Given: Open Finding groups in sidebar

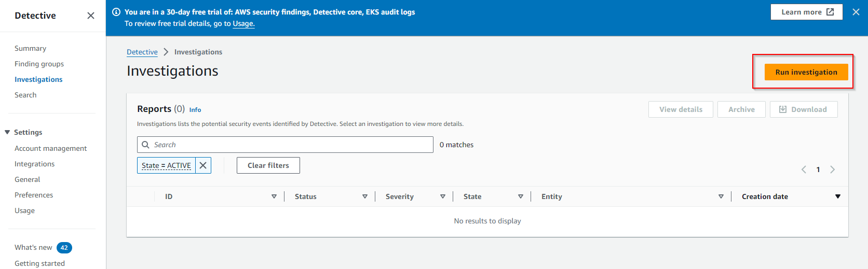Looking at the screenshot, I should pos(39,64).
